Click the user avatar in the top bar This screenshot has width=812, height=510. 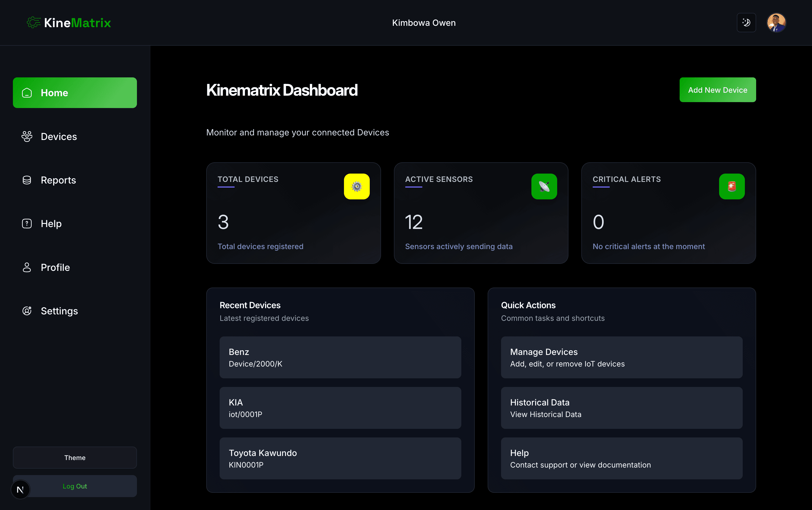tap(776, 22)
